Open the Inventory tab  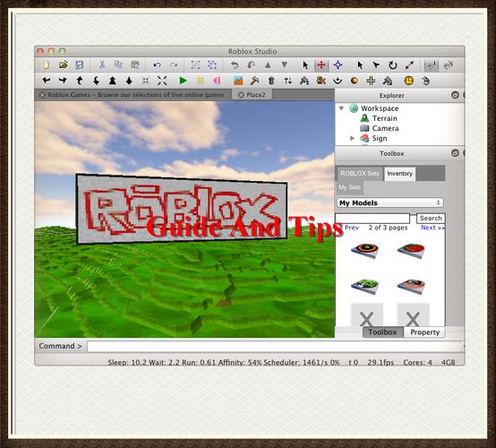click(x=400, y=174)
